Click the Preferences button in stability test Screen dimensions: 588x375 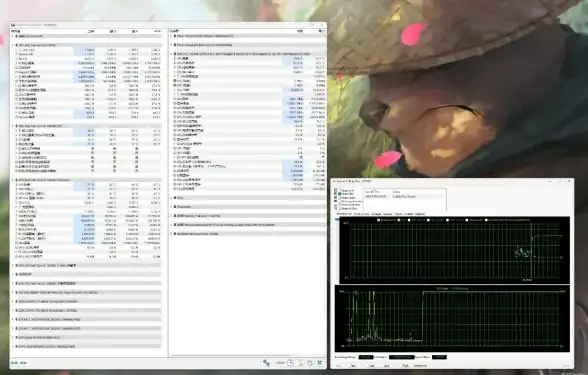[420, 366]
